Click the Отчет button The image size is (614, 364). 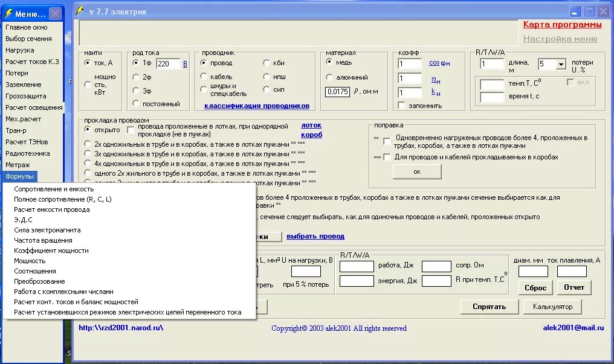click(x=574, y=287)
